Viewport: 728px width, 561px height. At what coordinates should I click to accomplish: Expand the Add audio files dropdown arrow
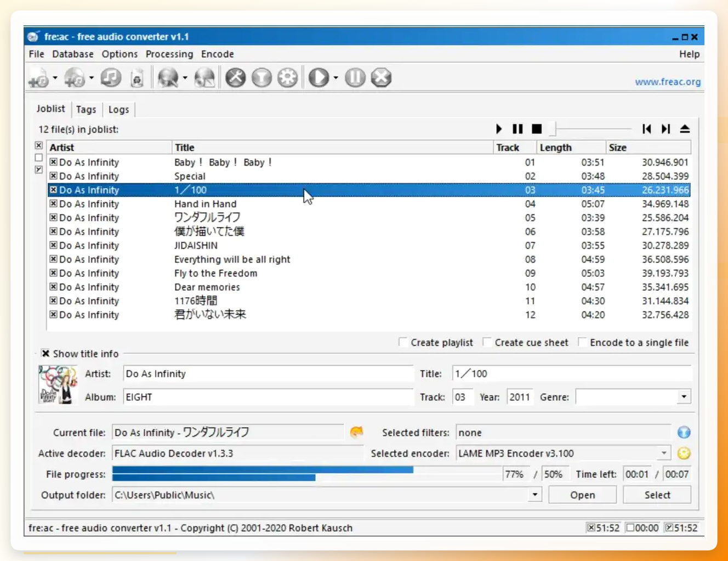coord(55,78)
